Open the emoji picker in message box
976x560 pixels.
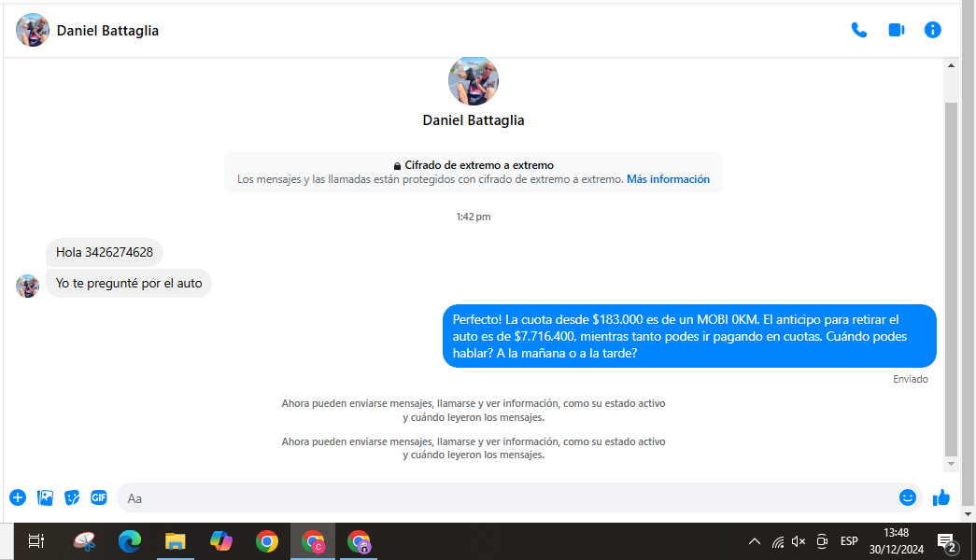point(908,497)
